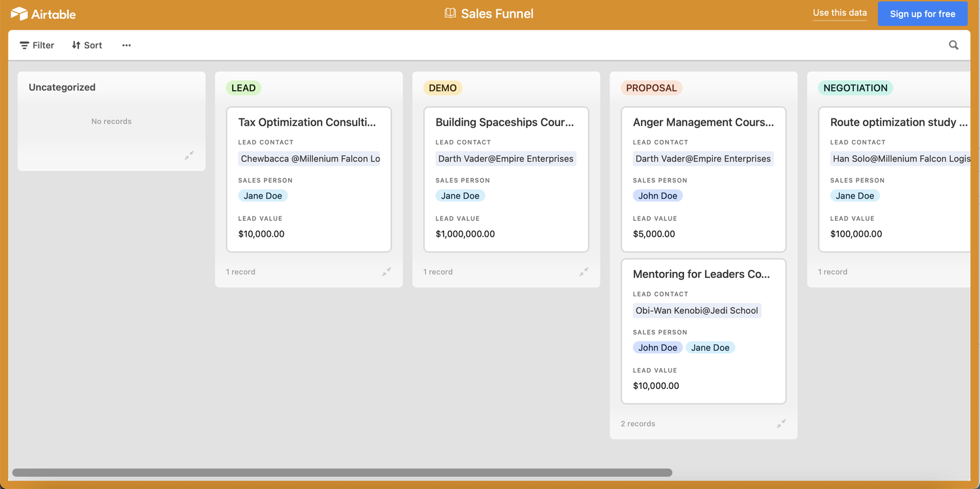Image resolution: width=980 pixels, height=489 pixels.
Task: Open the search magnifier icon
Action: [x=953, y=45]
